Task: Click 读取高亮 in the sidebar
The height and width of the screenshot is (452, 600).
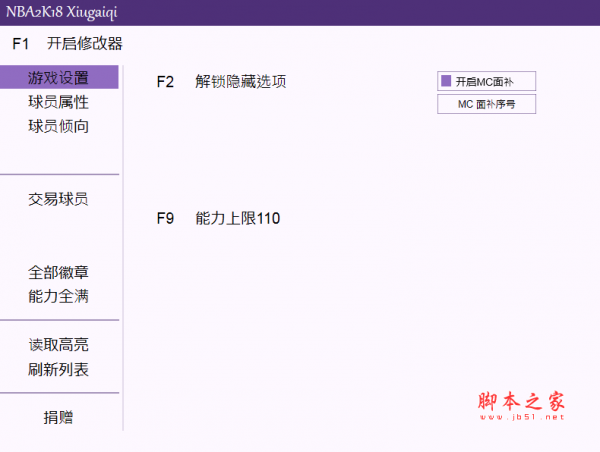Action: [58, 345]
